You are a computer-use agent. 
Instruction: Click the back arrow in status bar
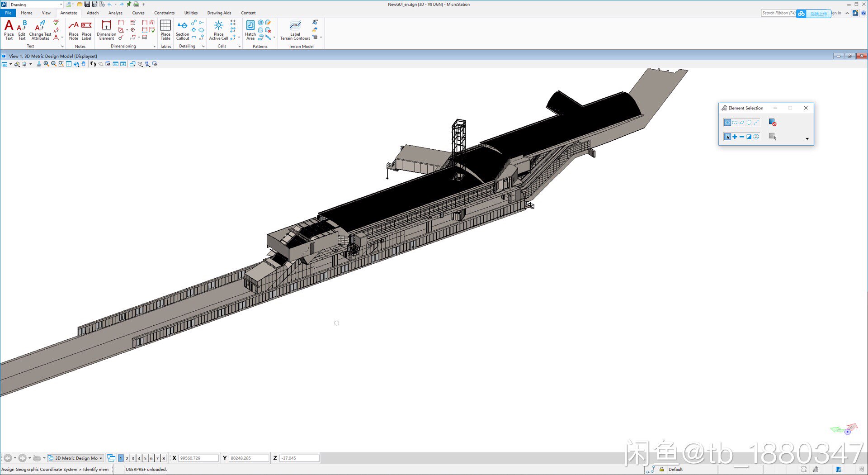tap(7, 458)
